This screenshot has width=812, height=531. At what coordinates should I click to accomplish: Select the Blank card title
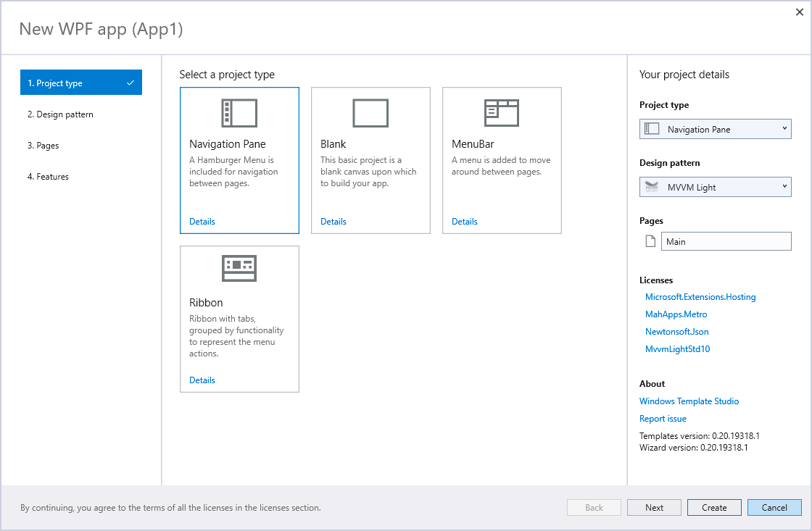click(x=333, y=144)
